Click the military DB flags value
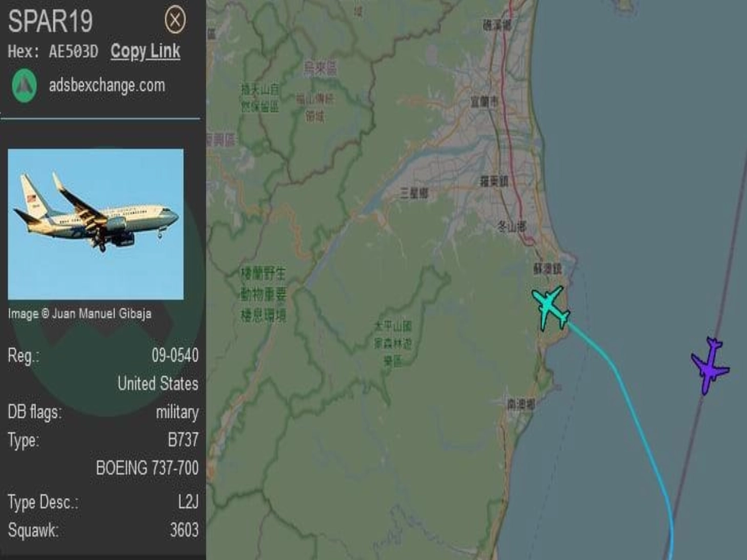This screenshot has width=747, height=560. coord(177,413)
